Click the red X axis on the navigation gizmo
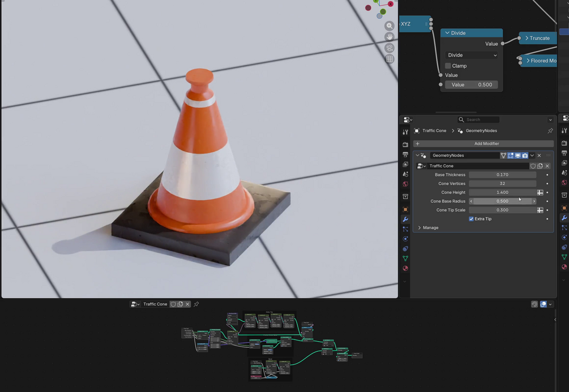This screenshot has height=392, width=569. pos(391,4)
